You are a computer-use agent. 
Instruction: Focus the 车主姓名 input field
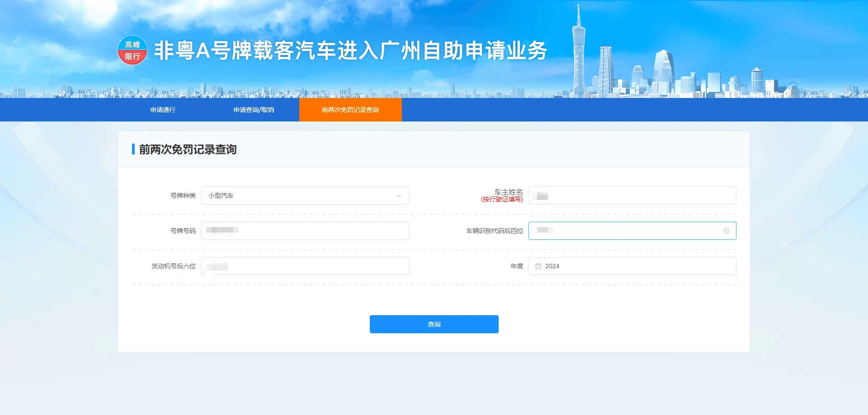coord(633,196)
